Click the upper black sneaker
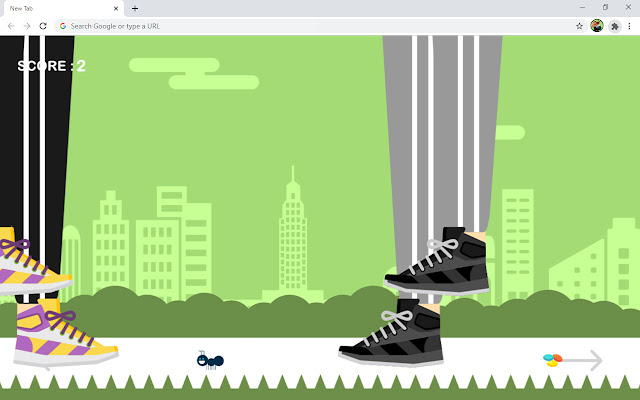This screenshot has height=400, width=640. click(x=437, y=261)
